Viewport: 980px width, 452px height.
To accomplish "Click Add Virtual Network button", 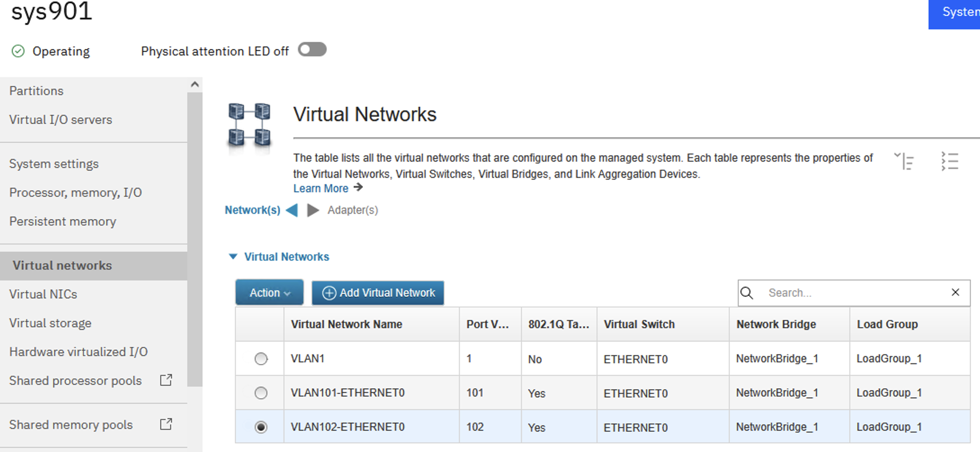I will 378,293.
